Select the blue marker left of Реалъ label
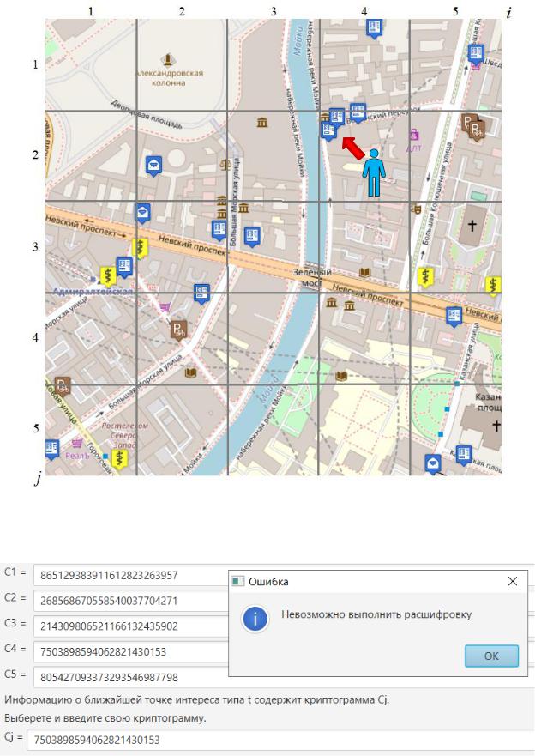Viewport: 535px width, 756px height. coord(52,449)
